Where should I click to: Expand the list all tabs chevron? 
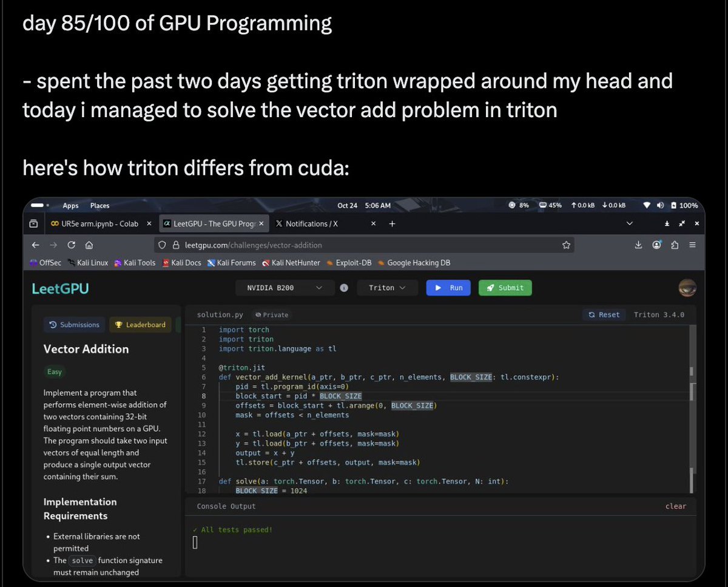click(x=629, y=223)
